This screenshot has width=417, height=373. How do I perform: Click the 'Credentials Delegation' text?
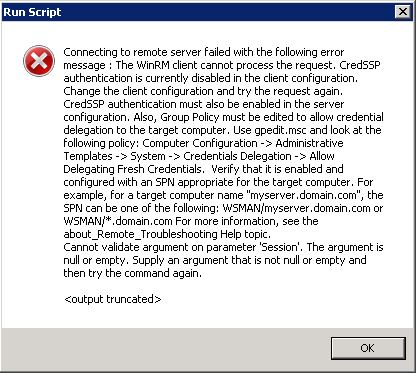click(237, 156)
